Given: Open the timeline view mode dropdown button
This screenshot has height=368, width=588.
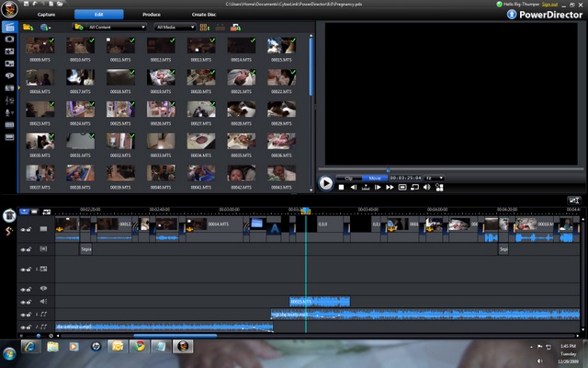Looking at the screenshot, I should [24, 212].
